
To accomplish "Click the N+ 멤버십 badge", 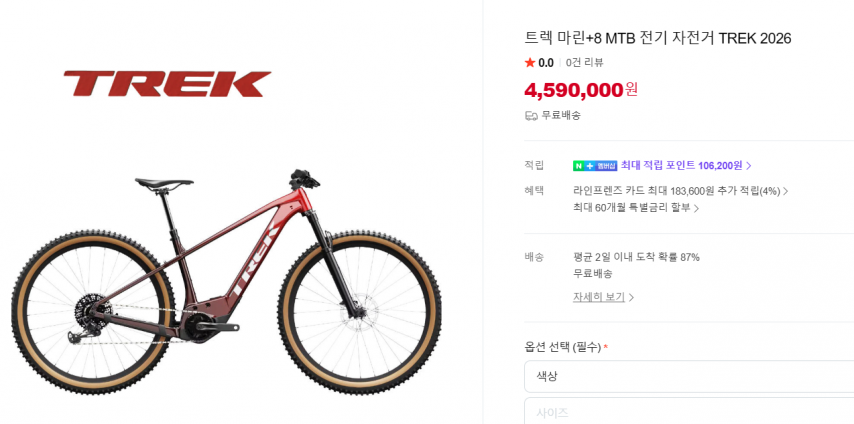I will coord(595,166).
